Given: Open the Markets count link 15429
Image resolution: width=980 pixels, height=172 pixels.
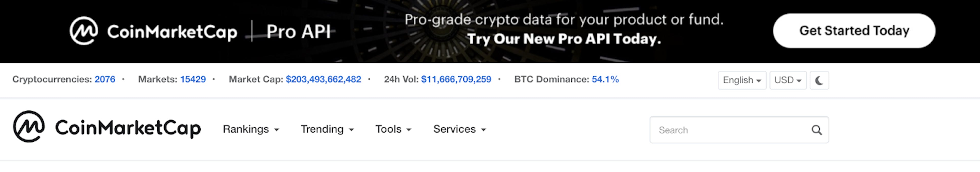Looking at the screenshot, I should [x=193, y=79].
